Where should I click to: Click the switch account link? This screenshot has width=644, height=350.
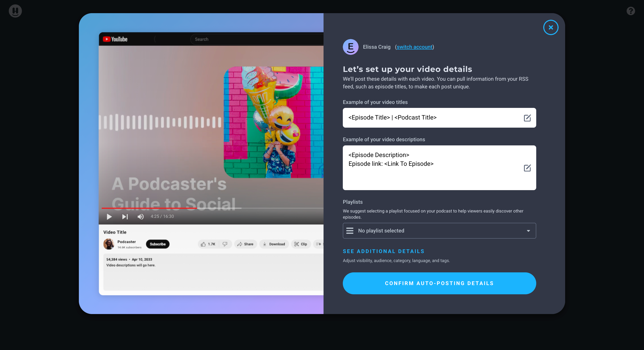tap(414, 47)
